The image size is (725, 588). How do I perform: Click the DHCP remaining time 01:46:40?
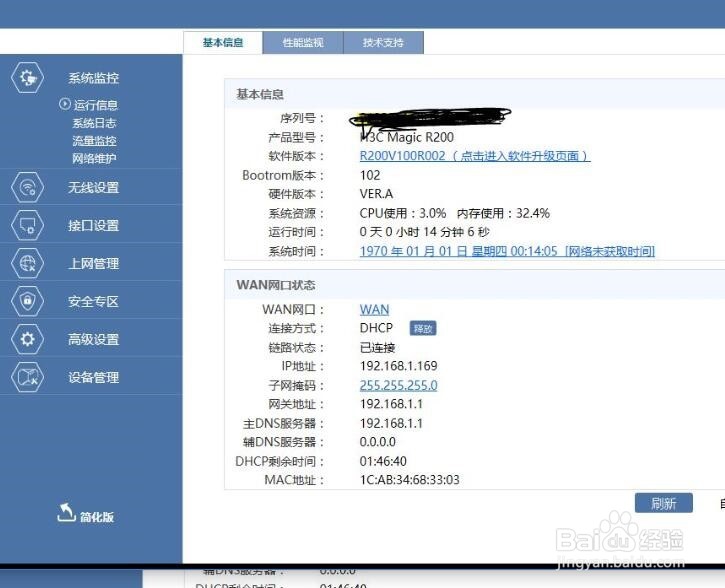(x=383, y=461)
